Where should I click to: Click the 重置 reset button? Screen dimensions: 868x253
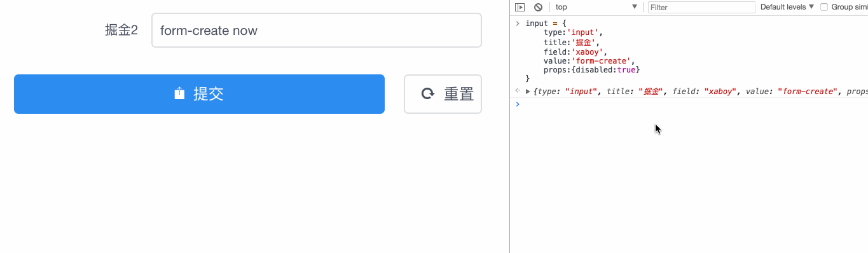coord(443,94)
